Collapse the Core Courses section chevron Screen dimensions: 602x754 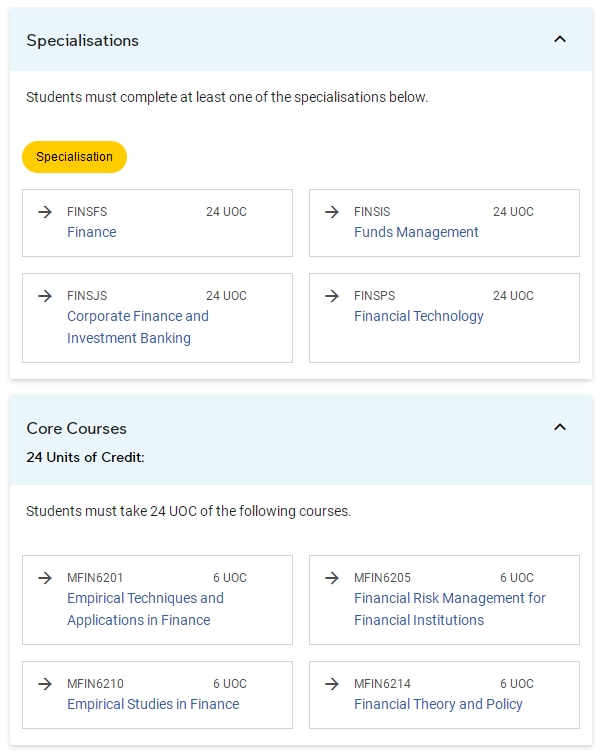[560, 427]
